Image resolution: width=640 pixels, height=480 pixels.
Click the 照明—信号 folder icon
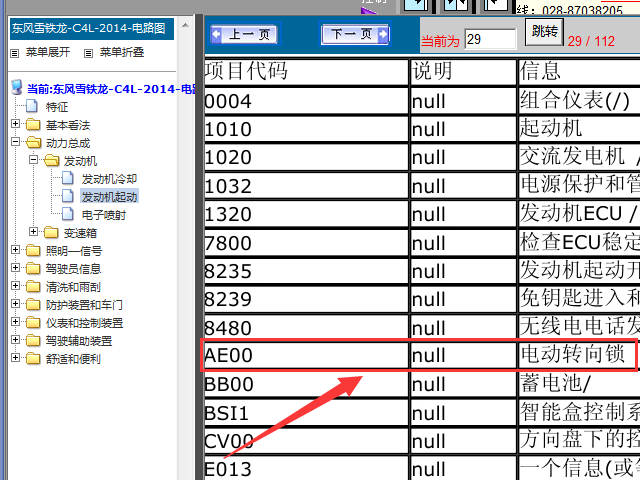coord(33,250)
